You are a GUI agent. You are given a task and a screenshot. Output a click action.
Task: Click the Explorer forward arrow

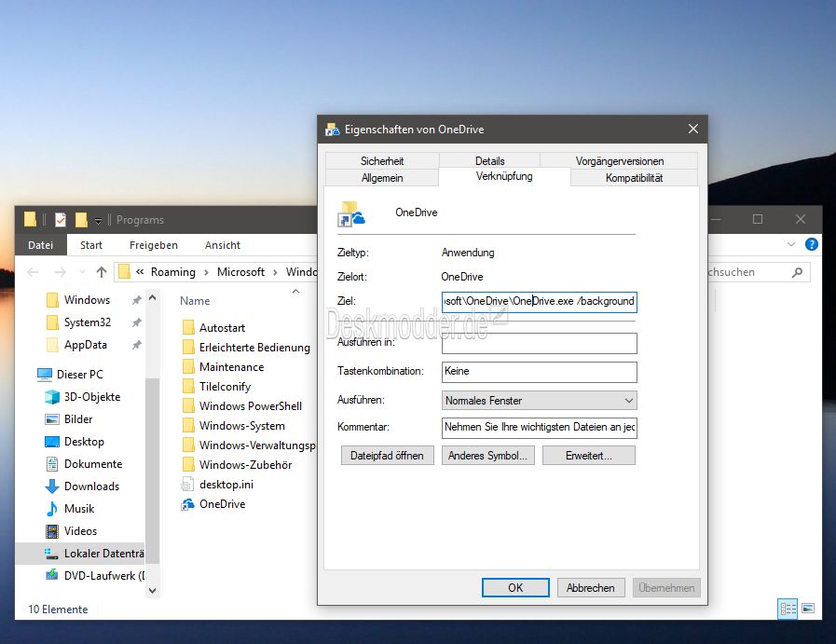coord(61,272)
